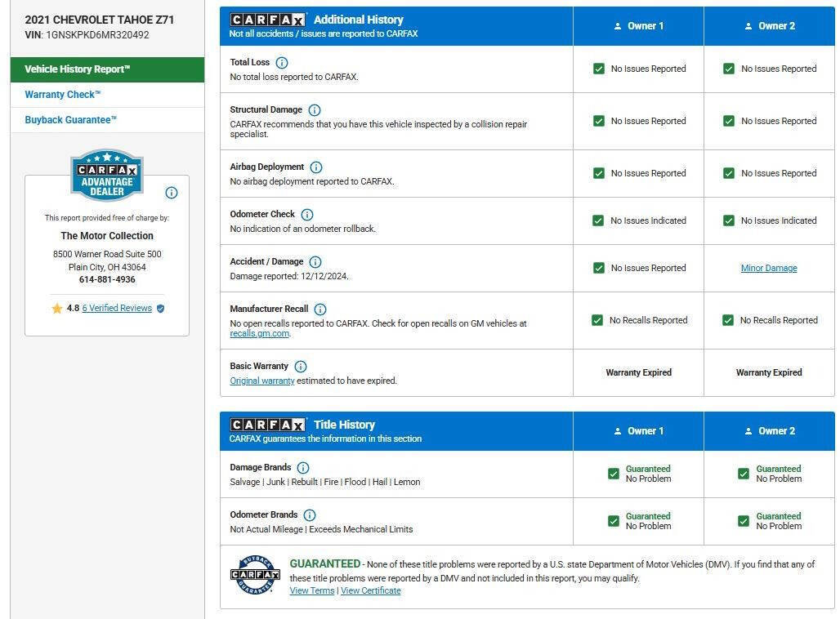
Task: Open the Minor Damage link for Owner 2
Action: pyautogui.click(x=768, y=268)
